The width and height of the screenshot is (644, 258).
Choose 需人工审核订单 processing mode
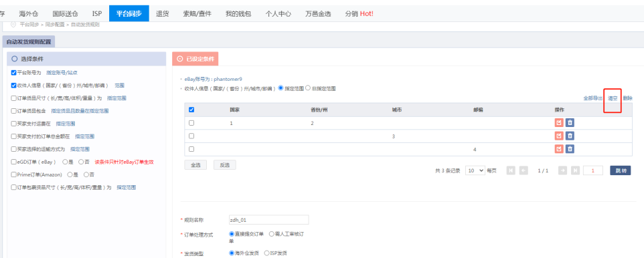pyautogui.click(x=272, y=234)
